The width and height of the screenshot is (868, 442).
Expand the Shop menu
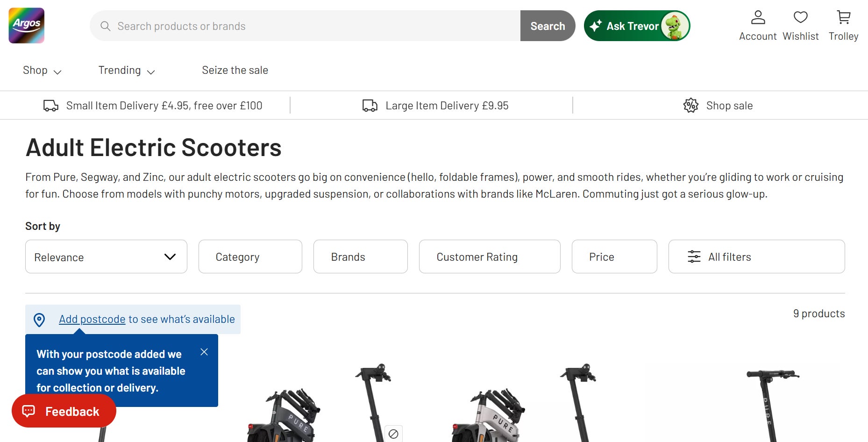pyautogui.click(x=42, y=71)
